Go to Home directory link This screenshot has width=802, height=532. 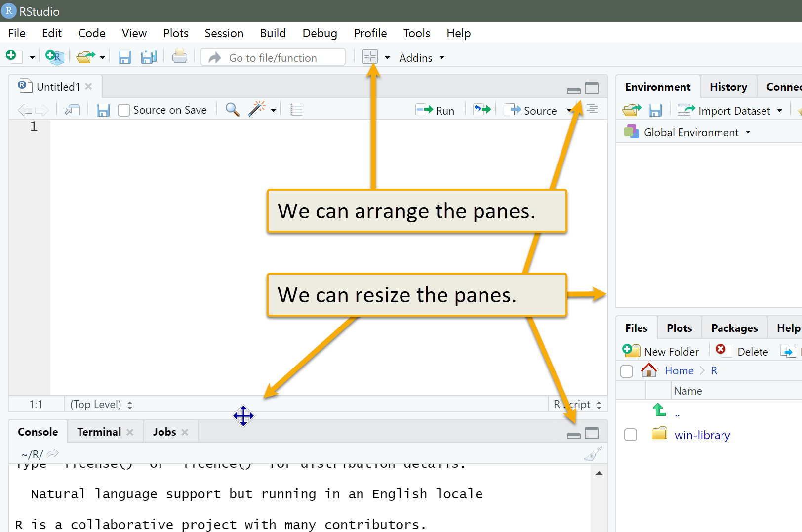[x=679, y=370]
